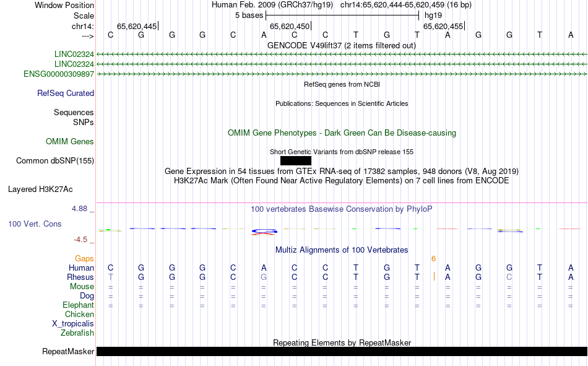Click the Sequences track label
588x366 pixels.
click(x=74, y=112)
